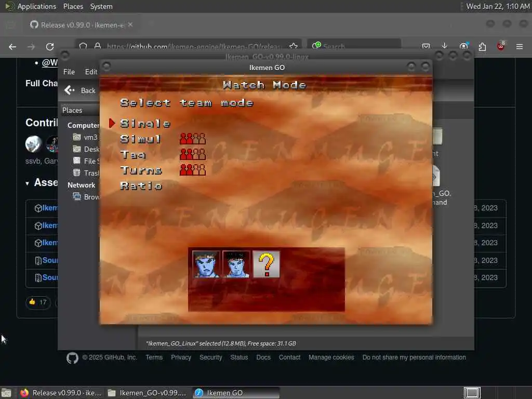This screenshot has height=399, width=532.
Task: Open File System in Places sidebar
Action: point(86,161)
